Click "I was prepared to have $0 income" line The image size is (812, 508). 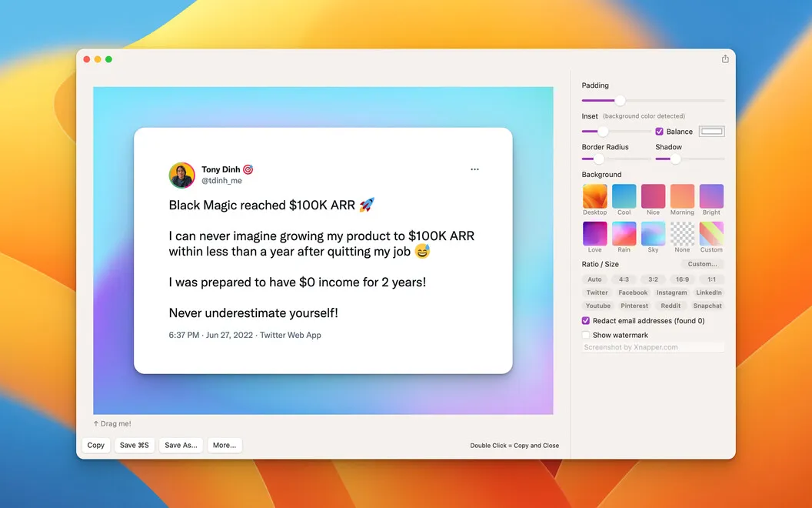(298, 282)
